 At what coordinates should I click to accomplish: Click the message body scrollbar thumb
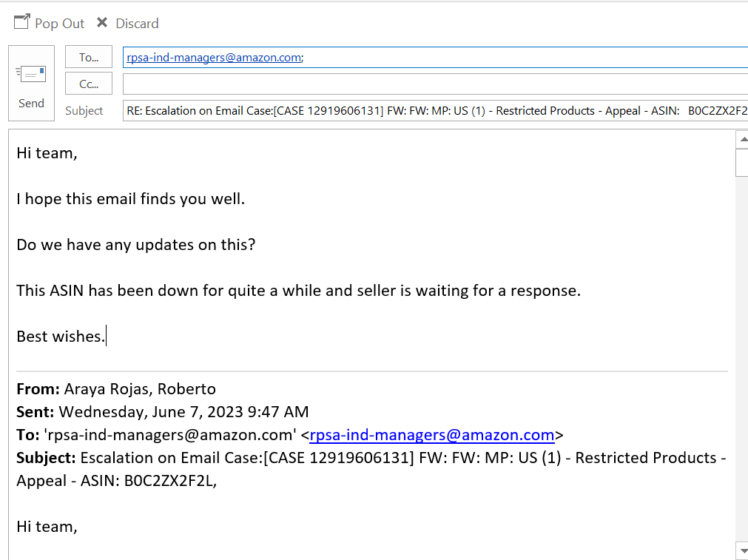tap(742, 163)
